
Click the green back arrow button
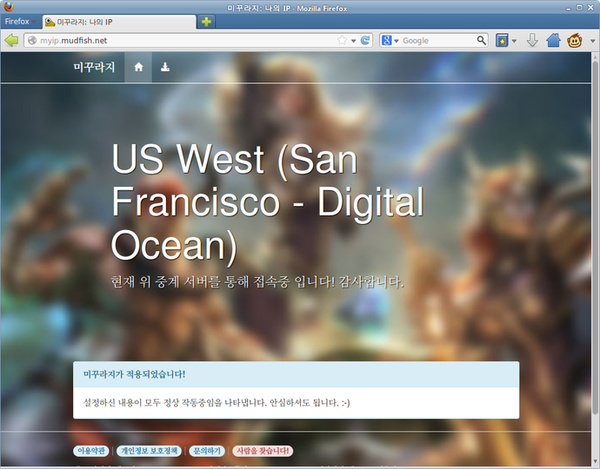click(x=11, y=40)
